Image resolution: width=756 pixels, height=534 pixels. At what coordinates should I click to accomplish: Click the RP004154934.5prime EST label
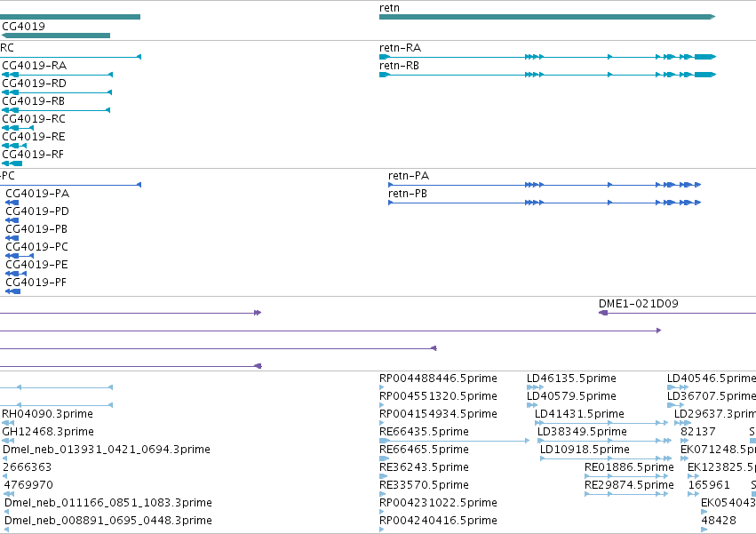pos(438,414)
